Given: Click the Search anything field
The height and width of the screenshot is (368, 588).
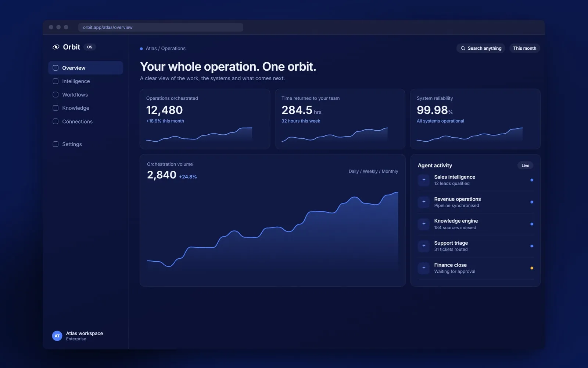Looking at the screenshot, I should tap(481, 48).
